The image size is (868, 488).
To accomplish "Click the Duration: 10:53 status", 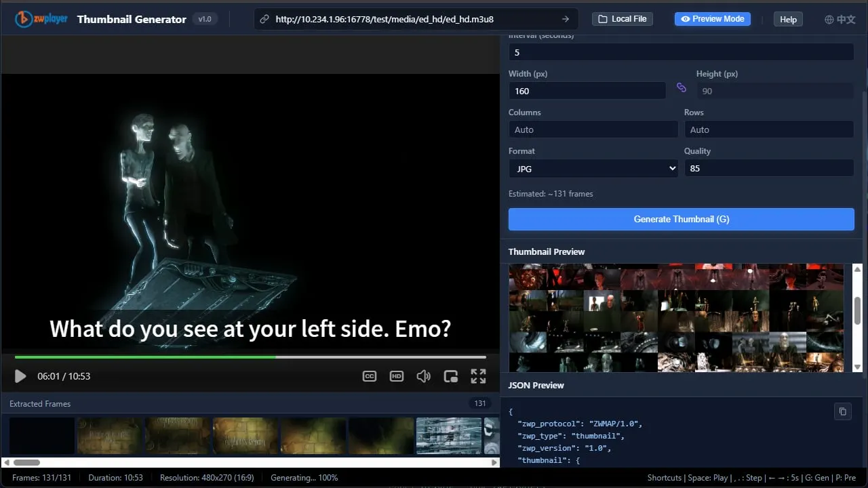I will [116, 478].
